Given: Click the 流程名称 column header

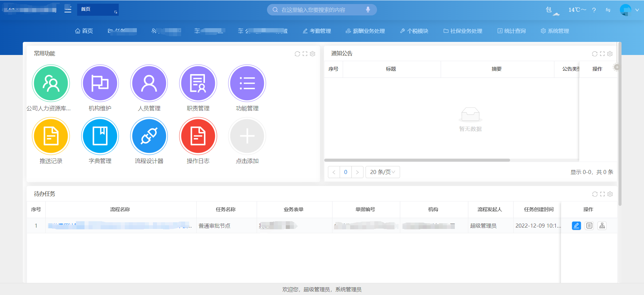Looking at the screenshot, I should coord(120,209).
